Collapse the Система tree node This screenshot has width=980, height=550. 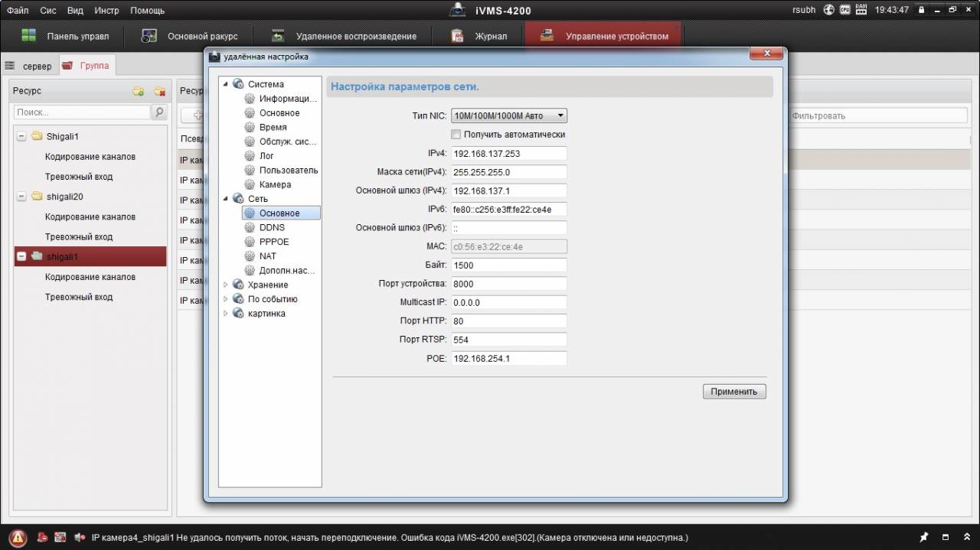point(226,84)
